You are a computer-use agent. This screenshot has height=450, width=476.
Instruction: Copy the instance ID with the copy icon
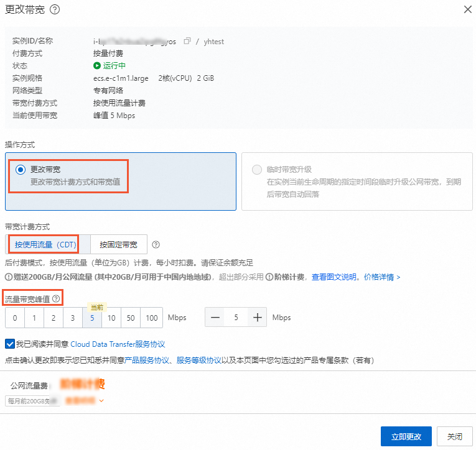click(188, 41)
